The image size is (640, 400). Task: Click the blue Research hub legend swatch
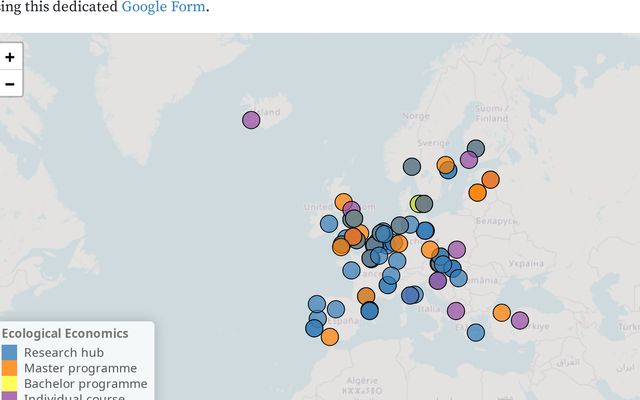click(x=9, y=352)
